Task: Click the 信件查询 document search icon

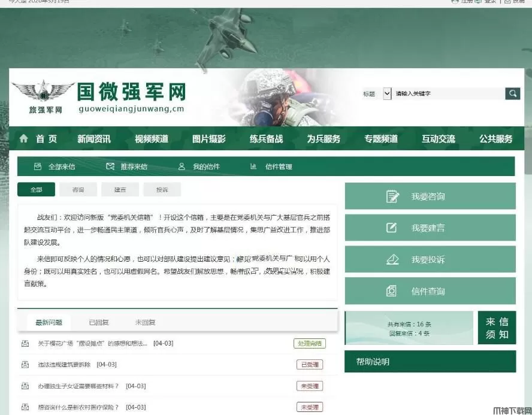Action: [x=391, y=291]
